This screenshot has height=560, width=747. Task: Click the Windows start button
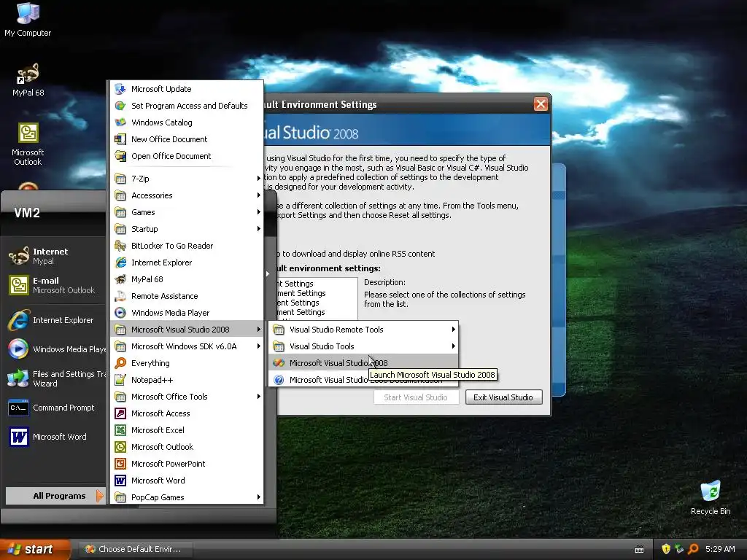(x=34, y=549)
